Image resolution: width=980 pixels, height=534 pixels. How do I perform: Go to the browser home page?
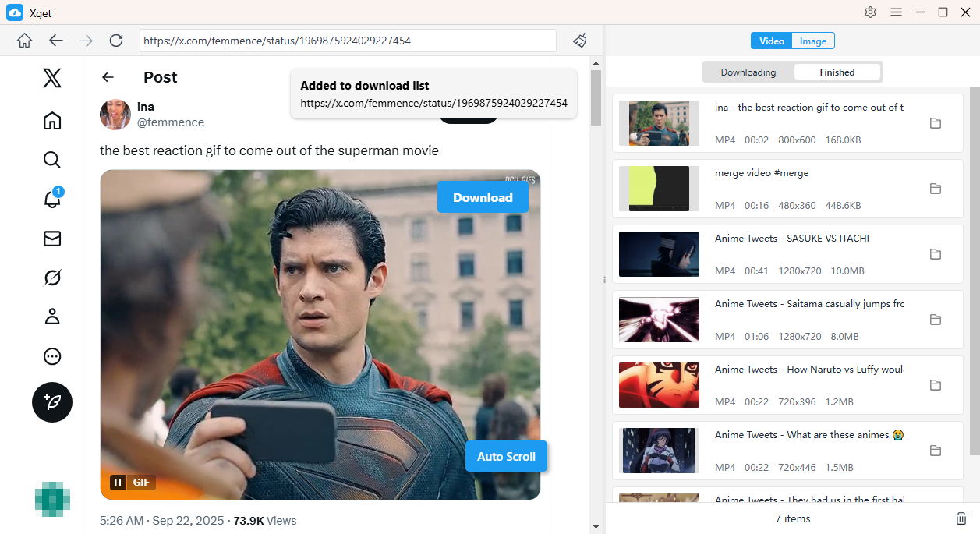25,41
